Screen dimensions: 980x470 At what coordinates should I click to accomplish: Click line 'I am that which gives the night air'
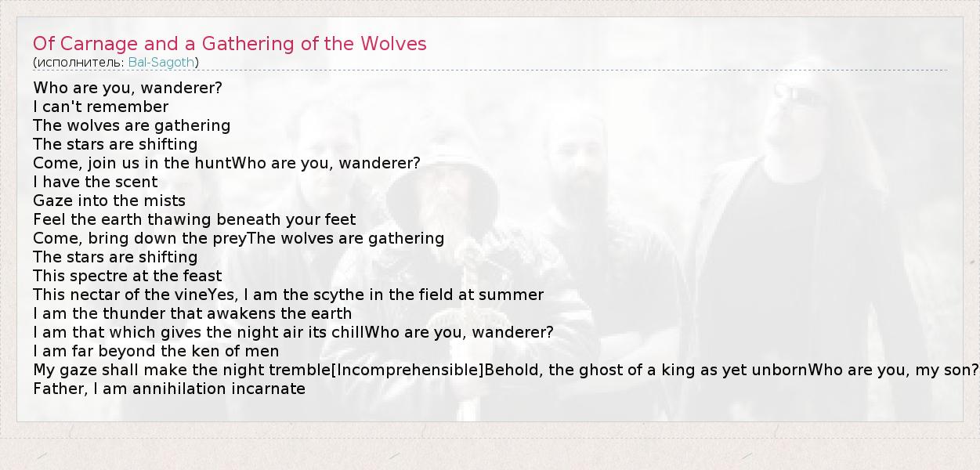pyautogui.click(x=199, y=332)
